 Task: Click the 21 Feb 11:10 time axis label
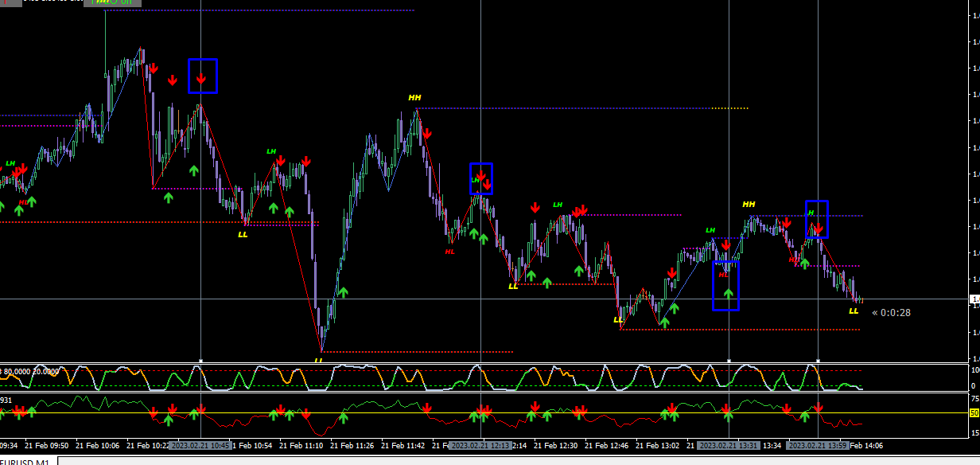pos(300,446)
